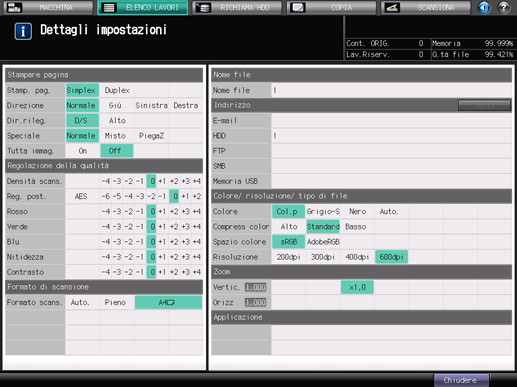Set Densità scans. to +4
This screenshot has height=387, width=517.
pyautogui.click(x=197, y=181)
